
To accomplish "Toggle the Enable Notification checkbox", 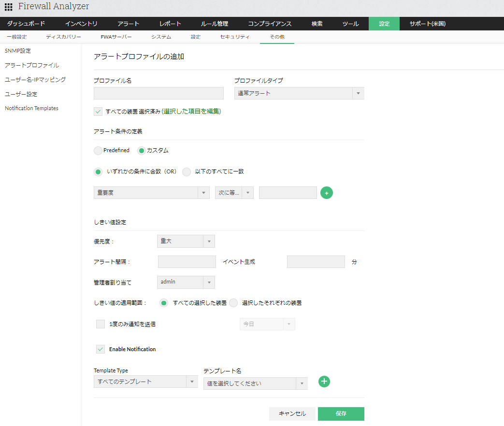I will 101,349.
